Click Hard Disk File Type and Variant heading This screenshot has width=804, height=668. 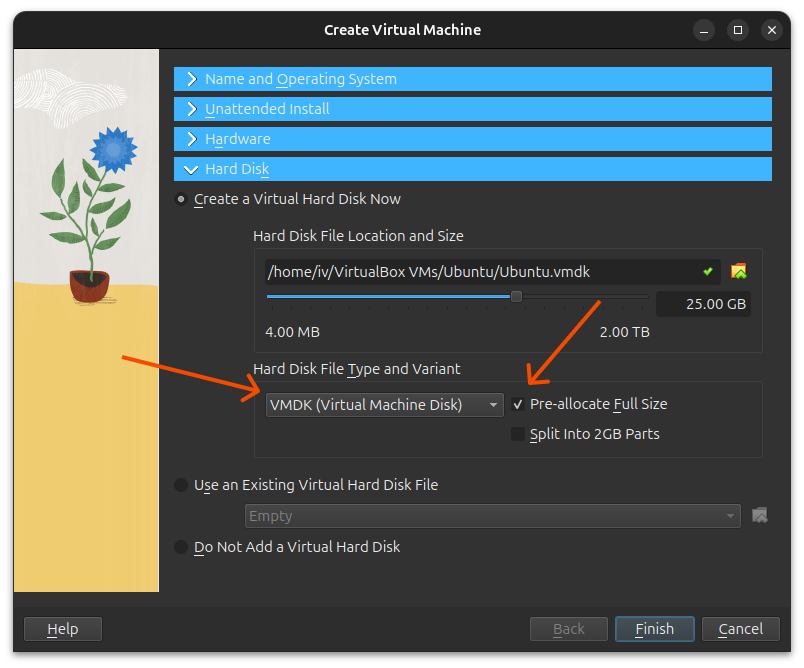tap(357, 369)
